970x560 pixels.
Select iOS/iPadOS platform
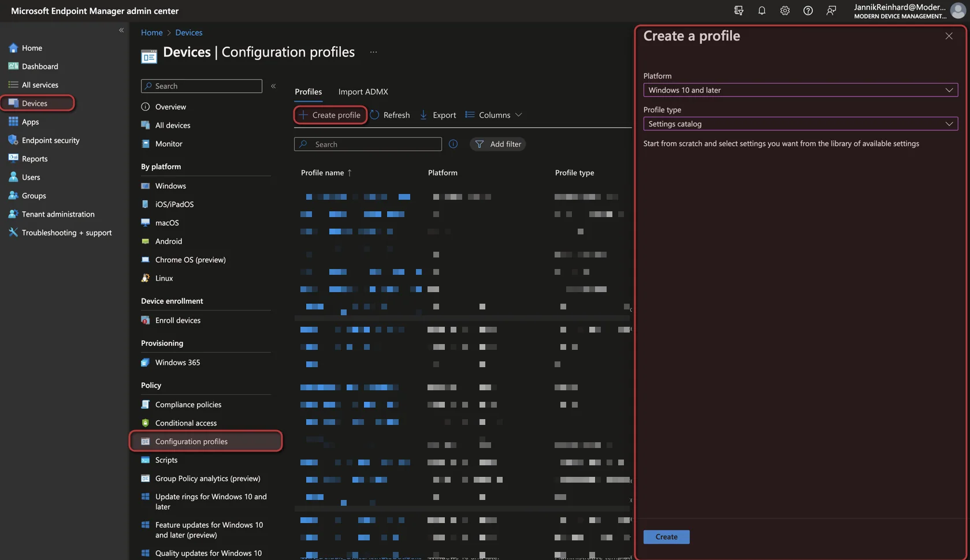click(174, 204)
